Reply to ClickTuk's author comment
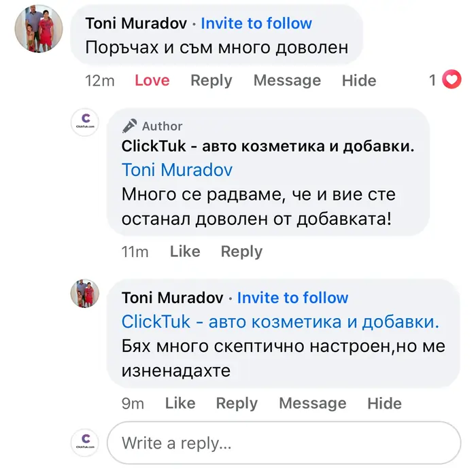The height and width of the screenshot is (469, 476). click(241, 251)
